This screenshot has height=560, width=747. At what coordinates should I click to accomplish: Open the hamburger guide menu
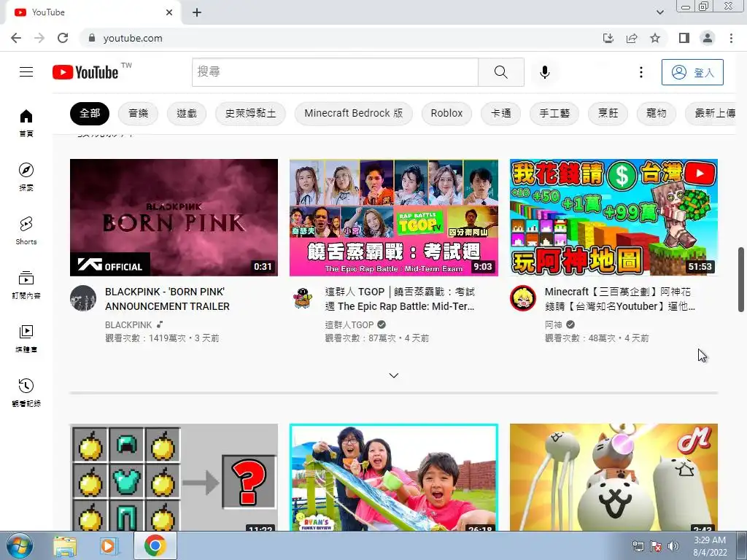point(26,72)
